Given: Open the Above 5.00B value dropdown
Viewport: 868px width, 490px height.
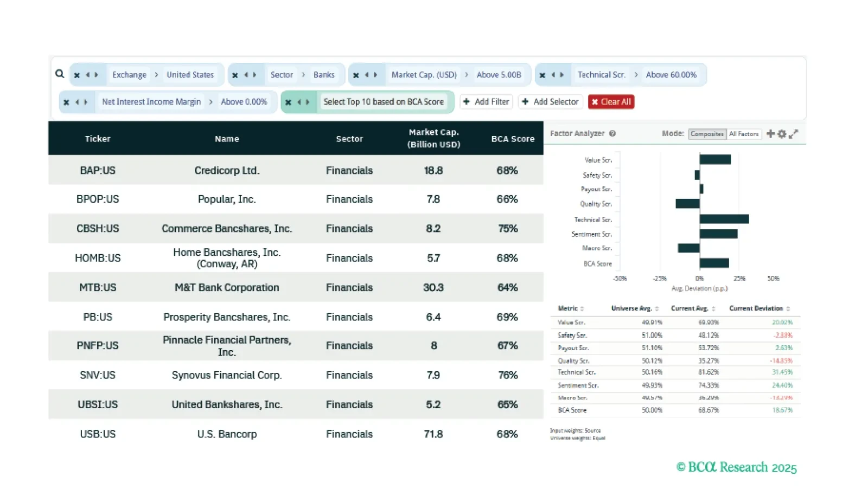Looking at the screenshot, I should click(499, 75).
